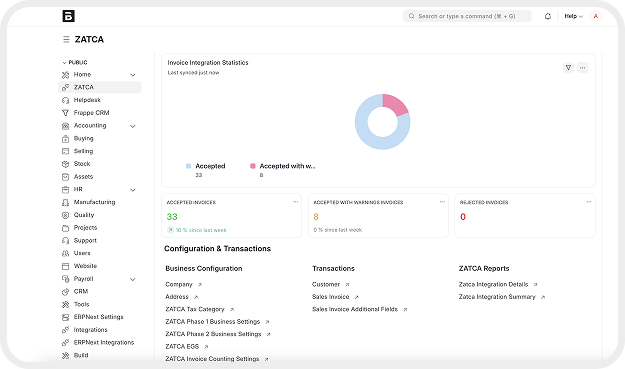The height and width of the screenshot is (369, 625).
Task: Open ellipsis menu on Accepted Invoices card
Action: (x=295, y=202)
